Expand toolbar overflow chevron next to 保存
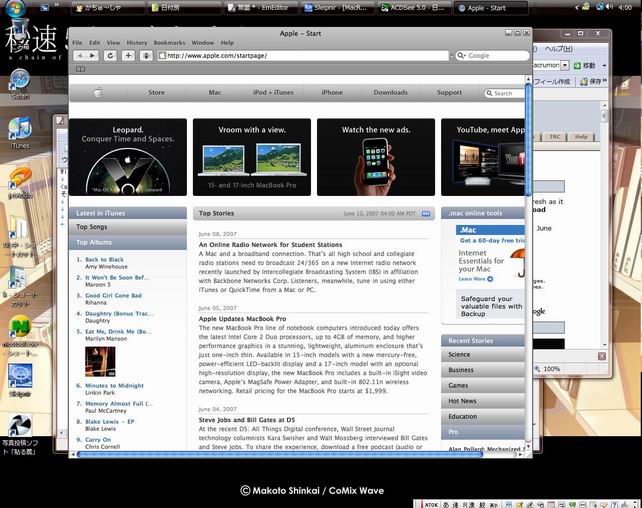642x508 pixels. (604, 81)
